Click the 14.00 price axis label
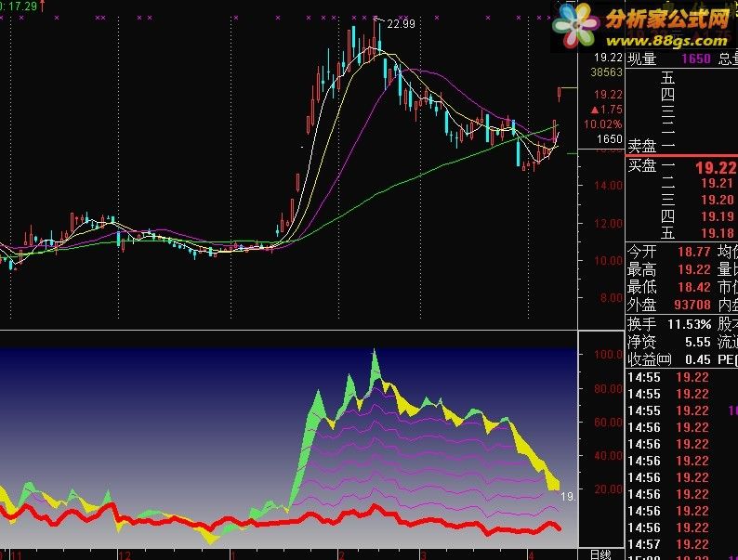 (608, 185)
